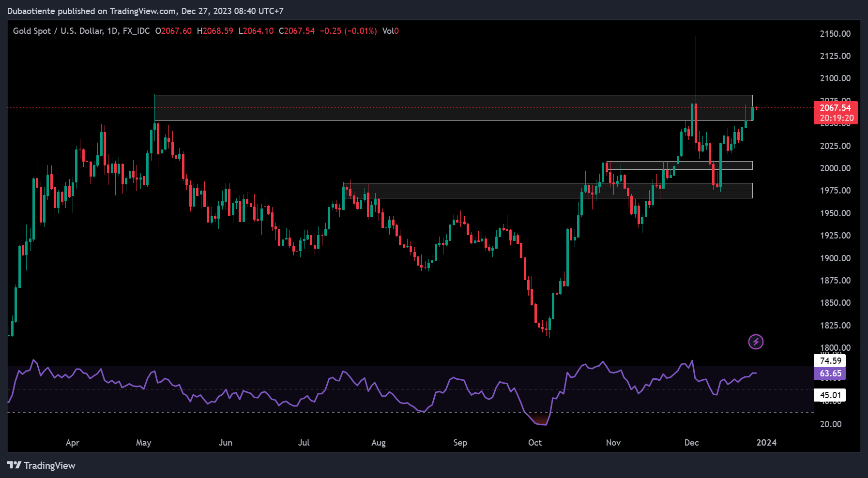Click the high value H2068.59

215,31
